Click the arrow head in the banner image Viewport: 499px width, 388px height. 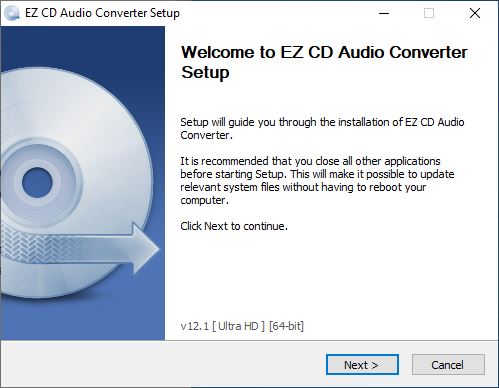145,249
